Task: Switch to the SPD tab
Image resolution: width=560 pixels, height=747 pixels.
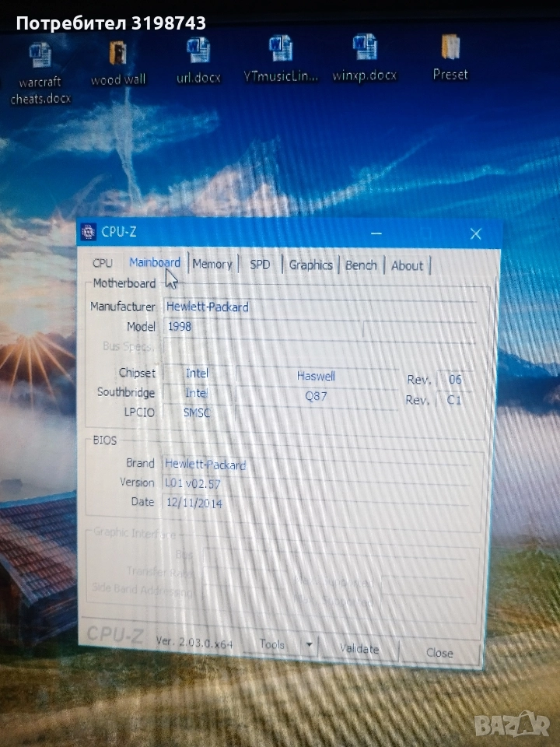Action: pyautogui.click(x=260, y=265)
